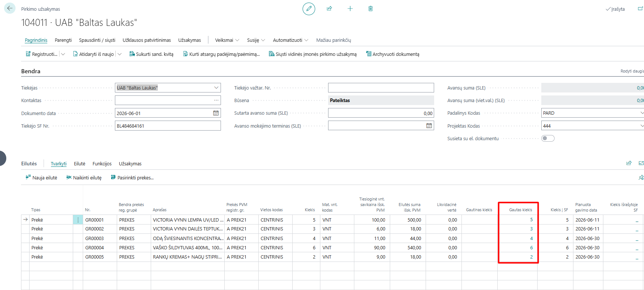Image resolution: width=644 pixels, height=290 pixels.
Task: Open Avanso mokėjimo terminas calendar icon
Action: (429, 126)
